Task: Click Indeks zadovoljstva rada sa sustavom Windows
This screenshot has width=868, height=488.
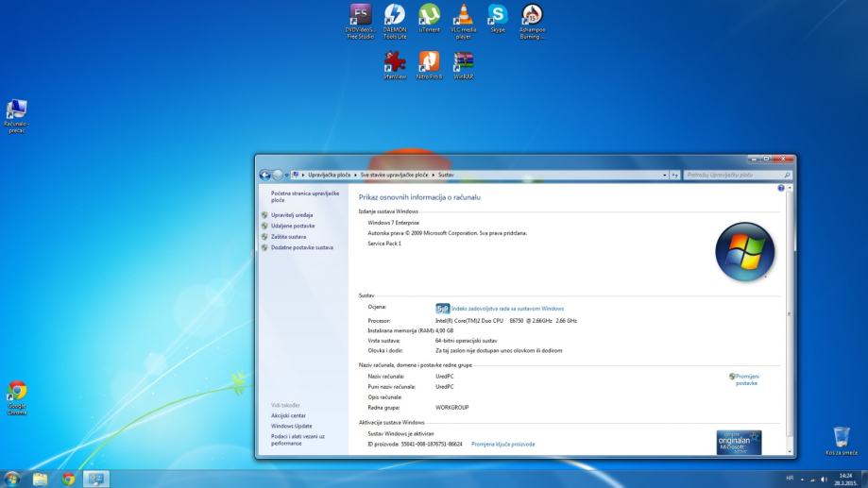Action: pos(507,309)
